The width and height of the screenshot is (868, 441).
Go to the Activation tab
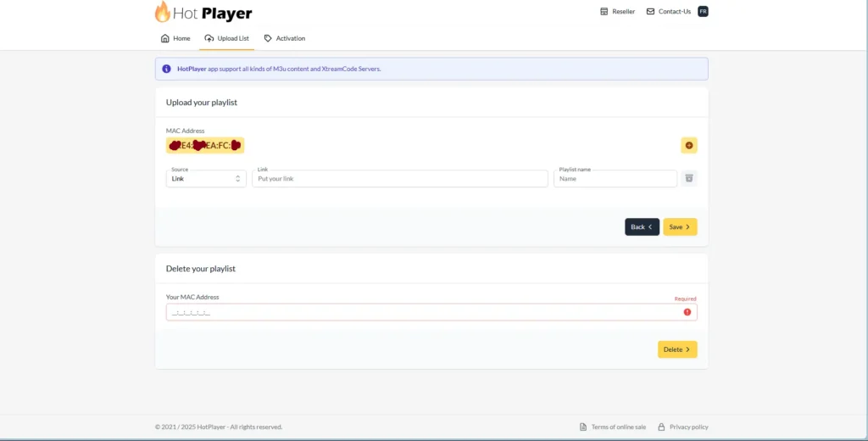(x=285, y=38)
